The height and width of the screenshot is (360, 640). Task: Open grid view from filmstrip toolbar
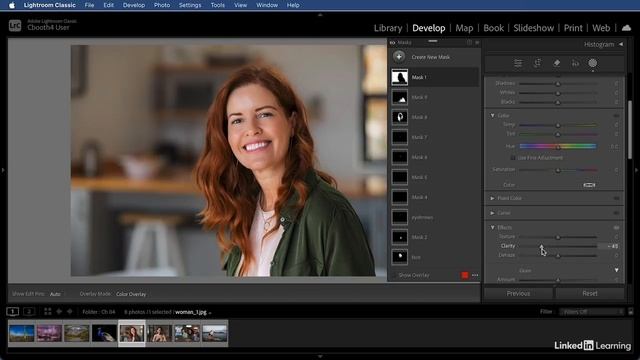point(48,311)
